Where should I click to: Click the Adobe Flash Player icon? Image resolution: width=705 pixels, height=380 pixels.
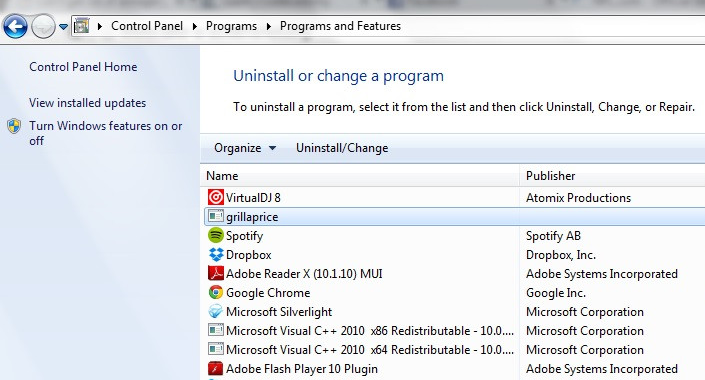pos(216,368)
